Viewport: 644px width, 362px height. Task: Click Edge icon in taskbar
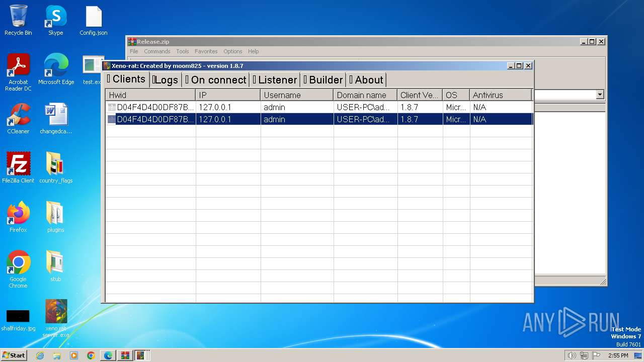pyautogui.click(x=108, y=355)
